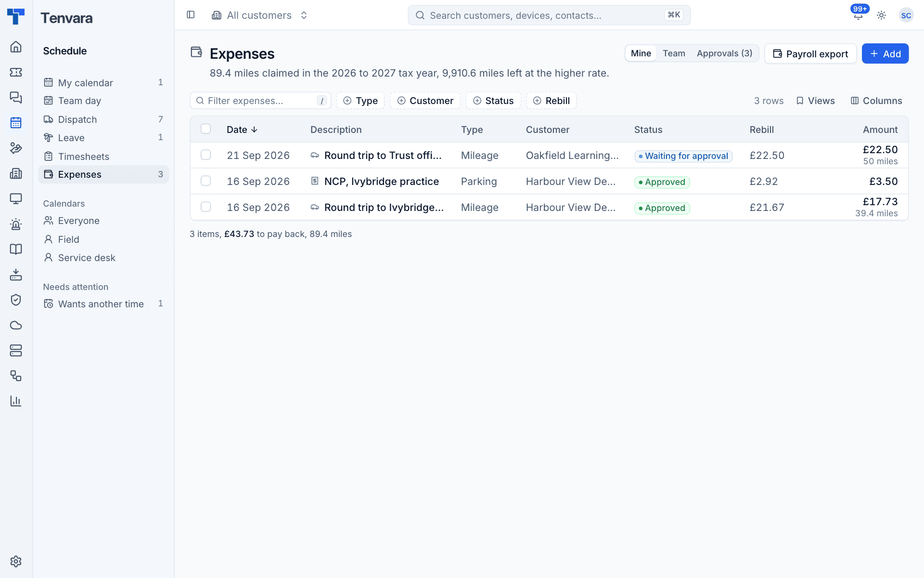Open Leave in Schedule sidebar
The image size is (924, 578).
[x=103, y=138]
